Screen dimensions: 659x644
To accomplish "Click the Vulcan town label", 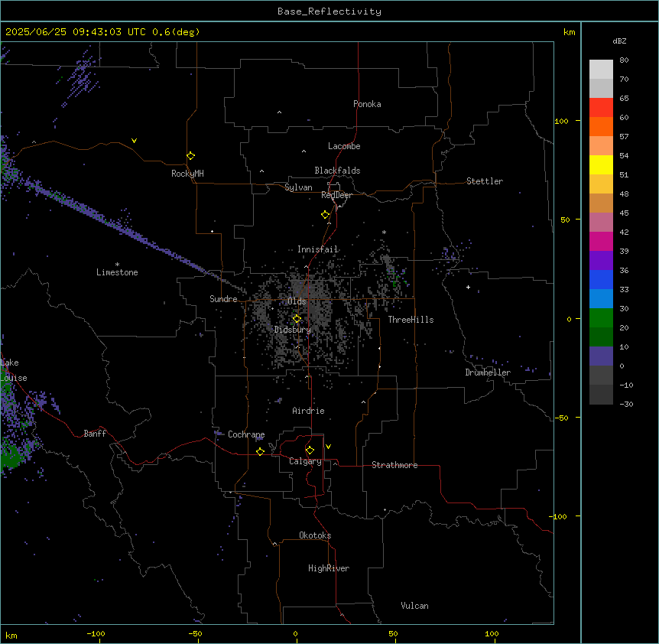I will point(414,606).
